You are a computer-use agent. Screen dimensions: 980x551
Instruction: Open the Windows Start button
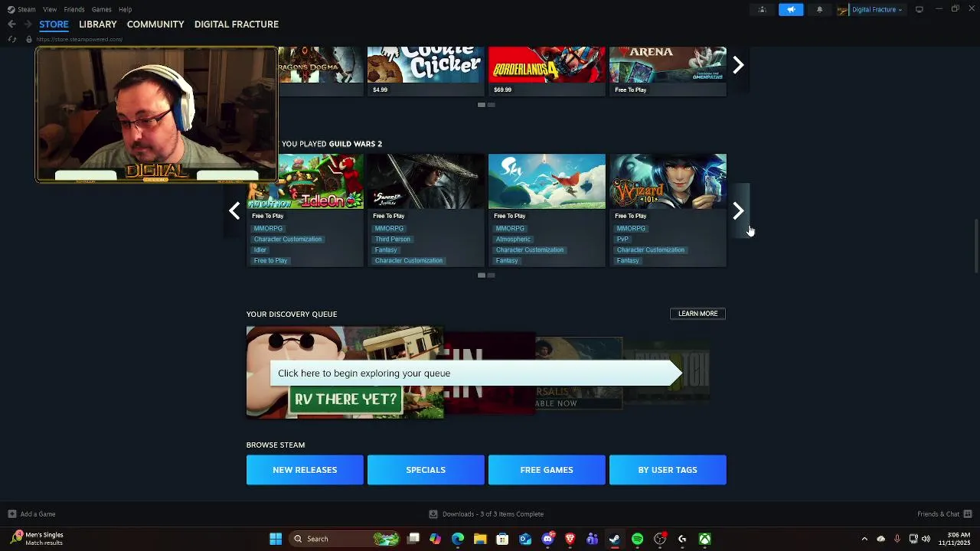[x=276, y=539]
